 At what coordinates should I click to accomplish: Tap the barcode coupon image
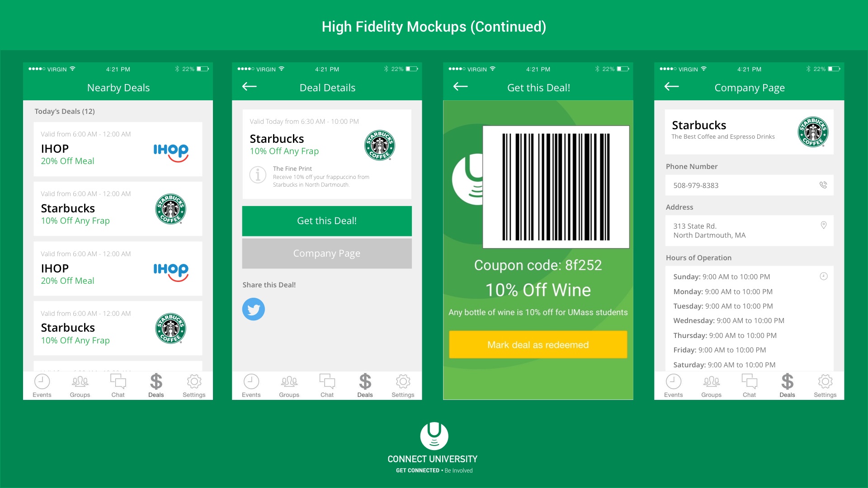(556, 187)
